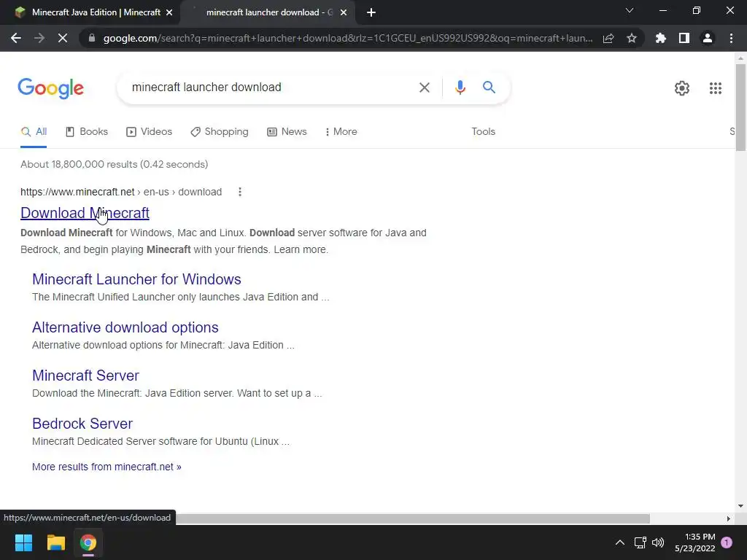Open a new tab with plus button
Image resolution: width=747 pixels, height=560 pixels.
pos(371,12)
